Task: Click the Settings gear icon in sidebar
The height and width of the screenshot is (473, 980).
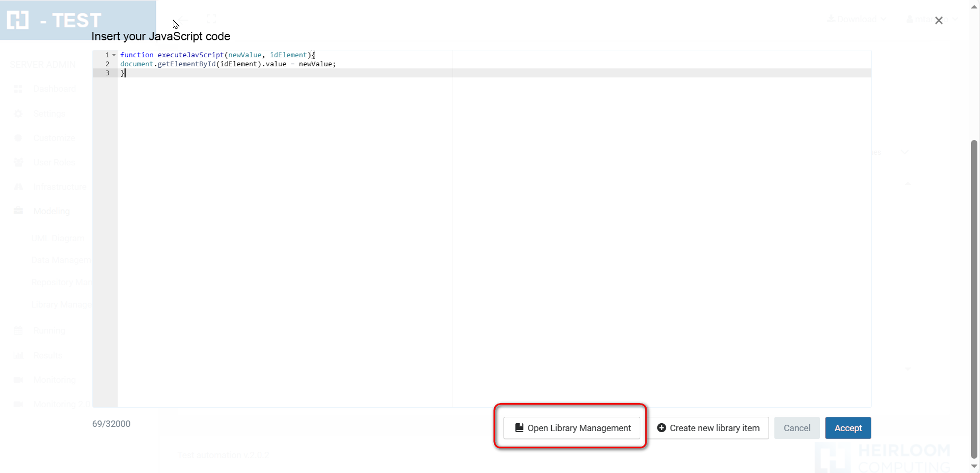Action: pos(18,114)
